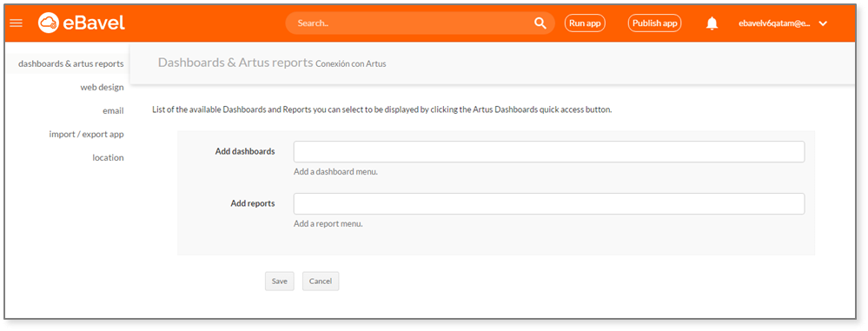This screenshot has width=868, height=331.
Task: Open the email settings section
Action: pos(113,110)
